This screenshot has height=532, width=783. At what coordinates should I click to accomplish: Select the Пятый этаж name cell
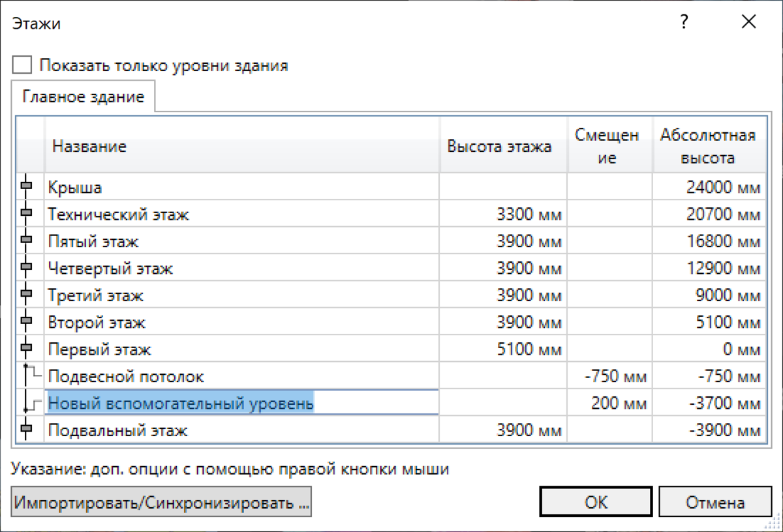pos(242,241)
